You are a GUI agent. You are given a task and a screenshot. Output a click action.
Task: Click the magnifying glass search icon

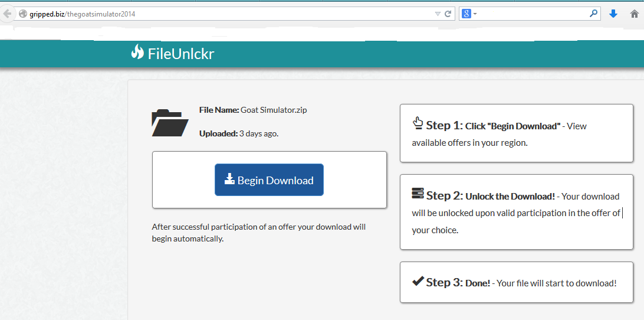(593, 13)
